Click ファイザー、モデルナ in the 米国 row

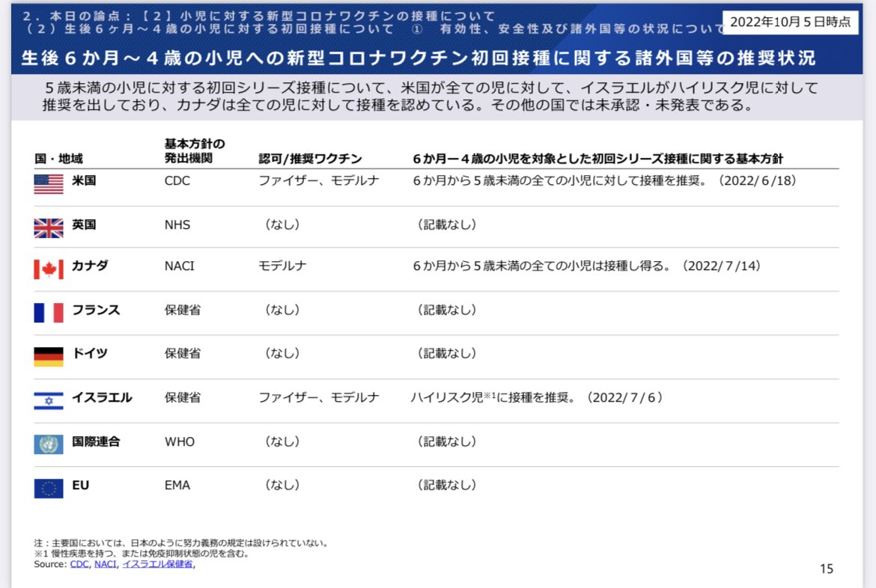(318, 180)
